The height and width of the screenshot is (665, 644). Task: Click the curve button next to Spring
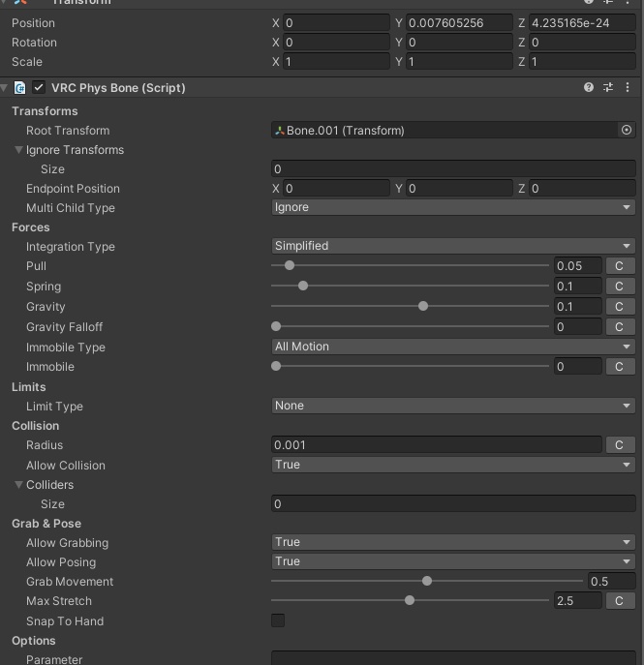pyautogui.click(x=620, y=287)
